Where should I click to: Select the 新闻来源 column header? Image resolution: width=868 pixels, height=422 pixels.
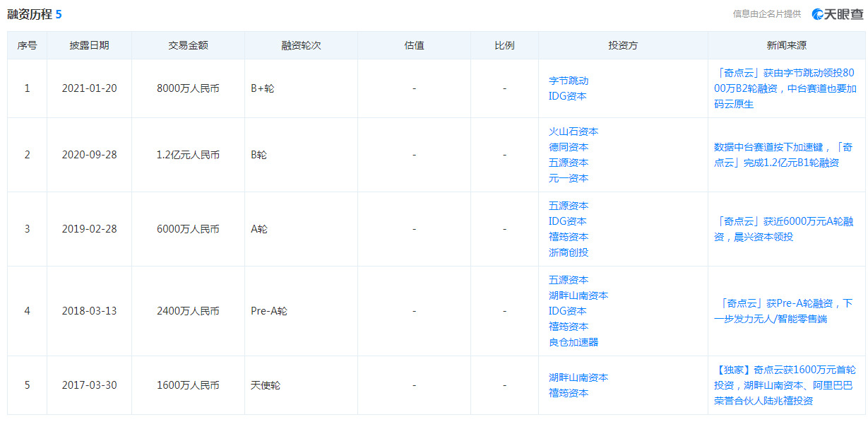(787, 45)
